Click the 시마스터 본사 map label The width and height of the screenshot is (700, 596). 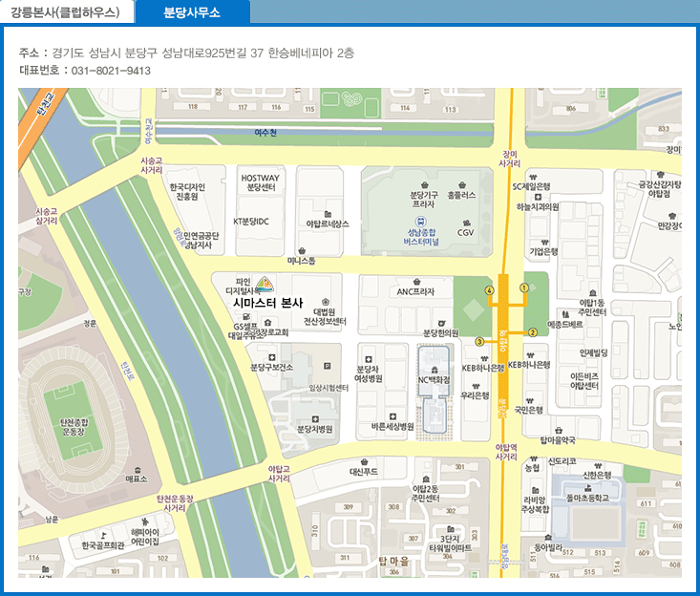(267, 303)
